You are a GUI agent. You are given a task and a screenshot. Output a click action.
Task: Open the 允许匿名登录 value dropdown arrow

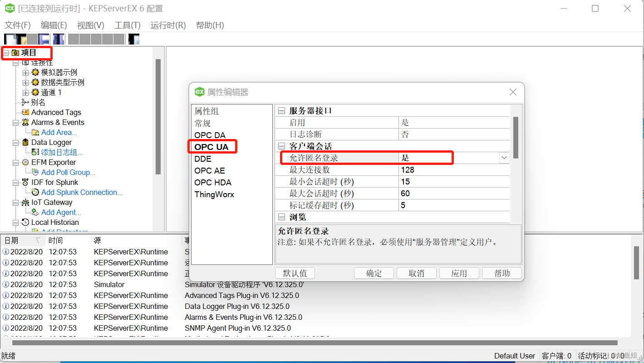tap(504, 158)
